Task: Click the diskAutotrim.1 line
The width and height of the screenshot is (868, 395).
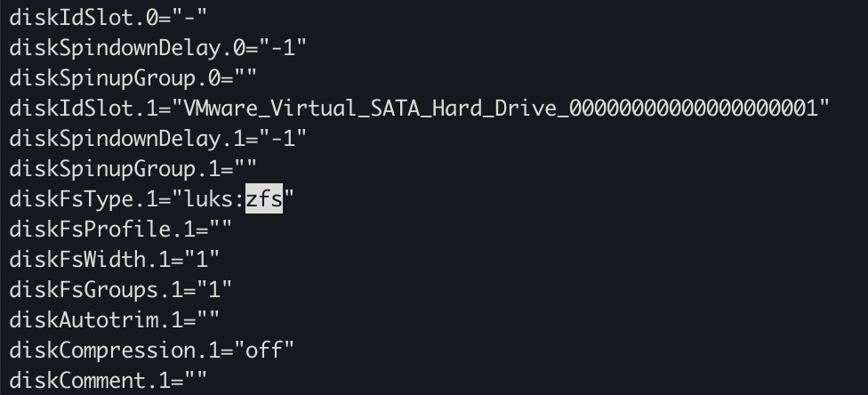Action: 115,319
